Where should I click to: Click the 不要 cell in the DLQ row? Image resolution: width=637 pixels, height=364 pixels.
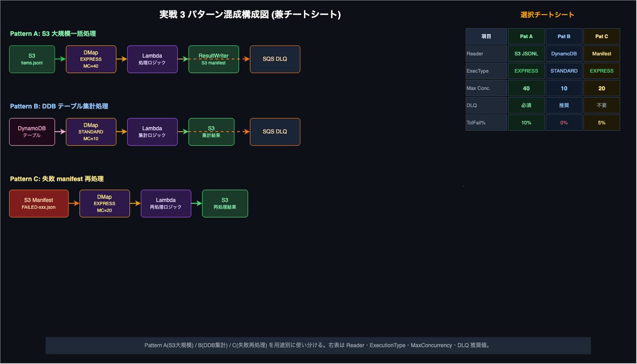[x=602, y=105]
